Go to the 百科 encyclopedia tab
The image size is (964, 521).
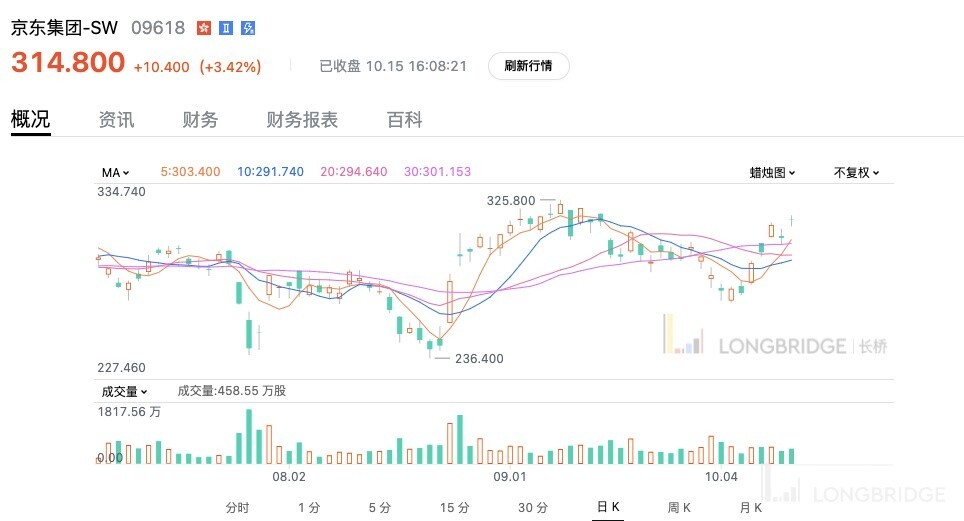click(405, 120)
